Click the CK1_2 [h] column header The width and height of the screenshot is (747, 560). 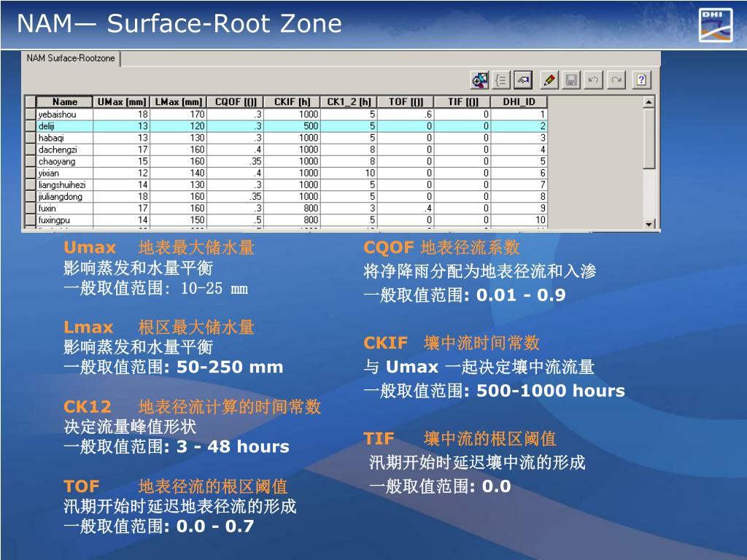click(349, 102)
